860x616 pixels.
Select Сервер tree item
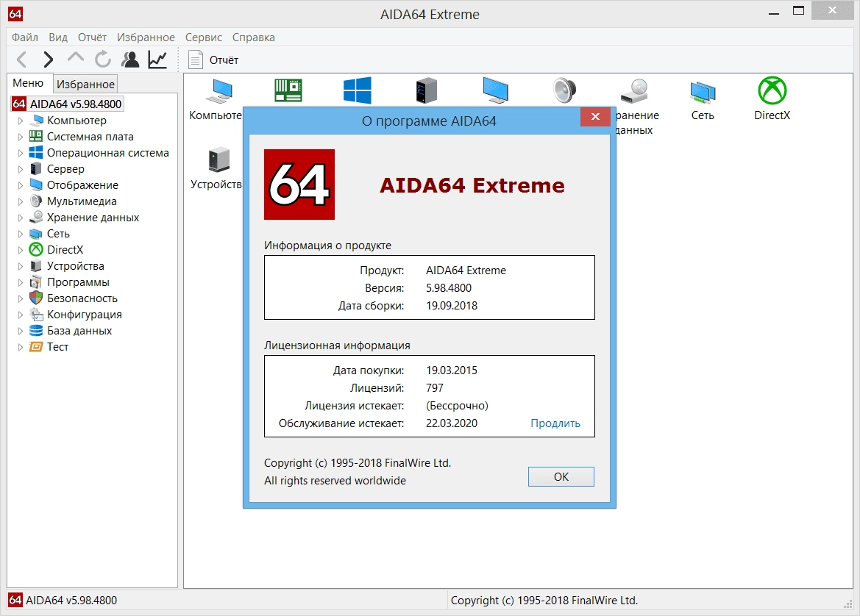pyautogui.click(x=65, y=169)
